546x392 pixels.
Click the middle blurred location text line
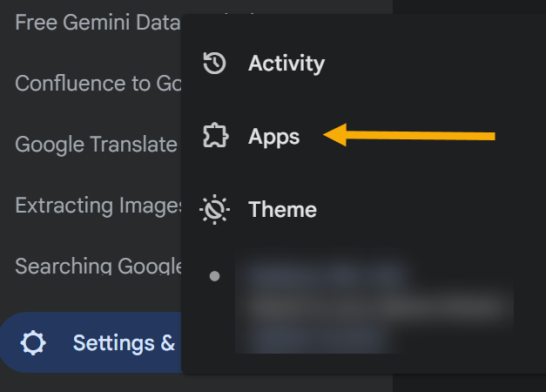click(x=374, y=307)
